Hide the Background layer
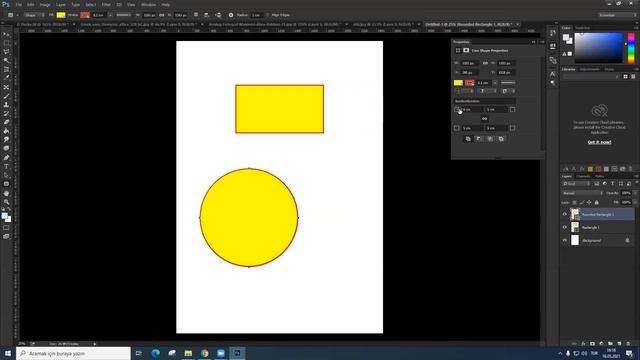Image resolution: width=640 pixels, height=360 pixels. point(565,240)
